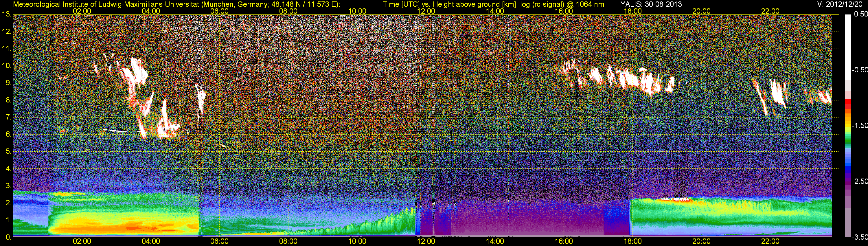This screenshot has width=868, height=246.
Task: Select the 'log (rc-signal) @ 1064 nm' heading
Action: point(562,4)
